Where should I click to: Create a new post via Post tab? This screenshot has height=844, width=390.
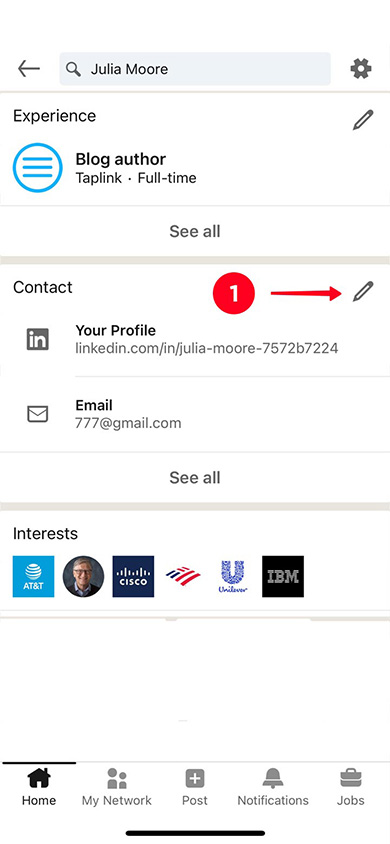pyautogui.click(x=195, y=786)
